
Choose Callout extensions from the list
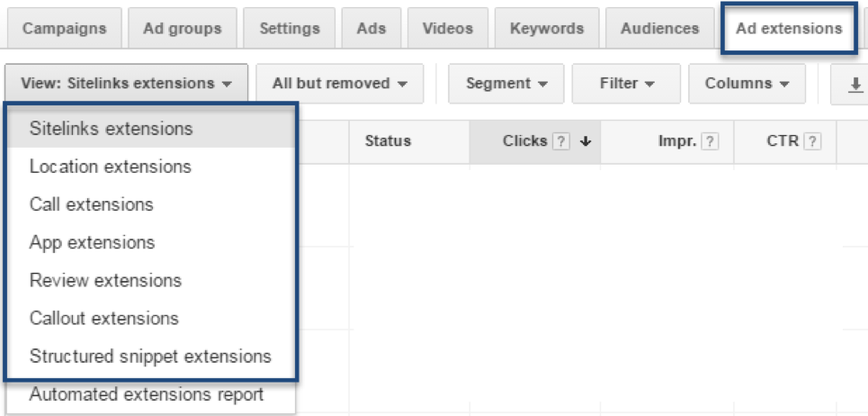[x=103, y=318]
